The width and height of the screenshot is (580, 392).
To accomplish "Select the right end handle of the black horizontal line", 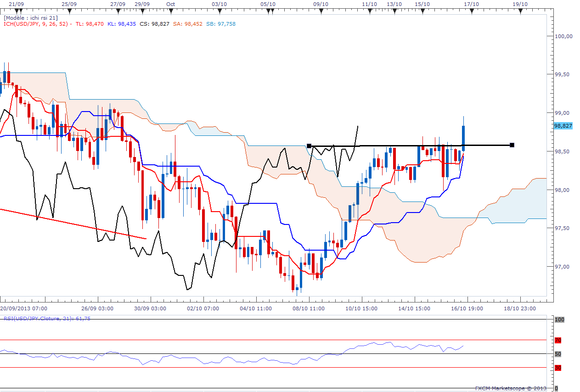I will pyautogui.click(x=512, y=145).
